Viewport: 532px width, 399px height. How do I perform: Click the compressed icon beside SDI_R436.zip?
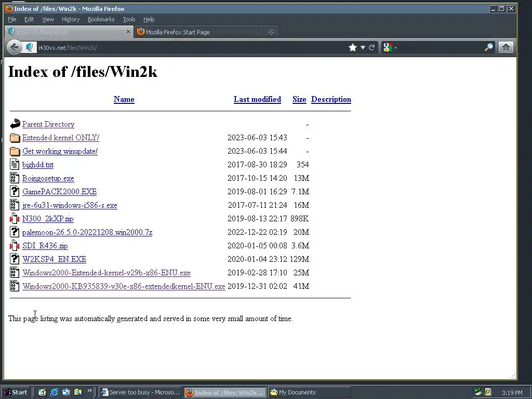15,246
